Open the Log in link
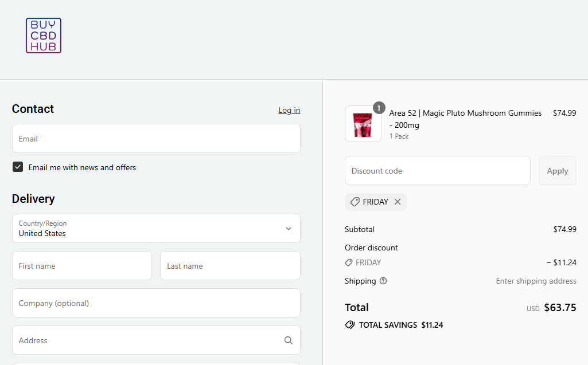 pyautogui.click(x=289, y=110)
